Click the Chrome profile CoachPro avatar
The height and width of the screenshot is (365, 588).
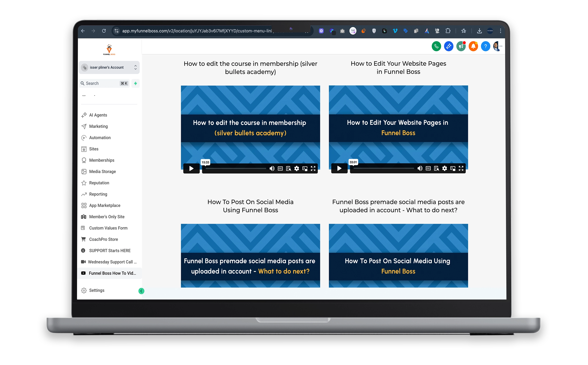click(490, 31)
